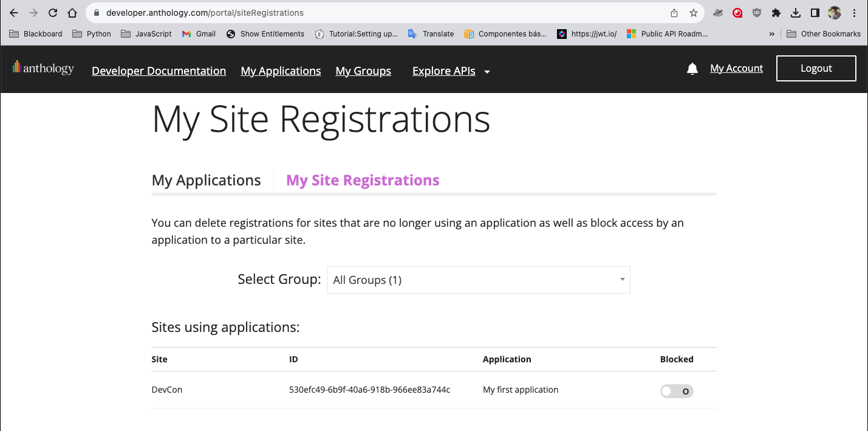Open the notifications bell icon
The height and width of the screenshot is (431, 868).
(692, 69)
